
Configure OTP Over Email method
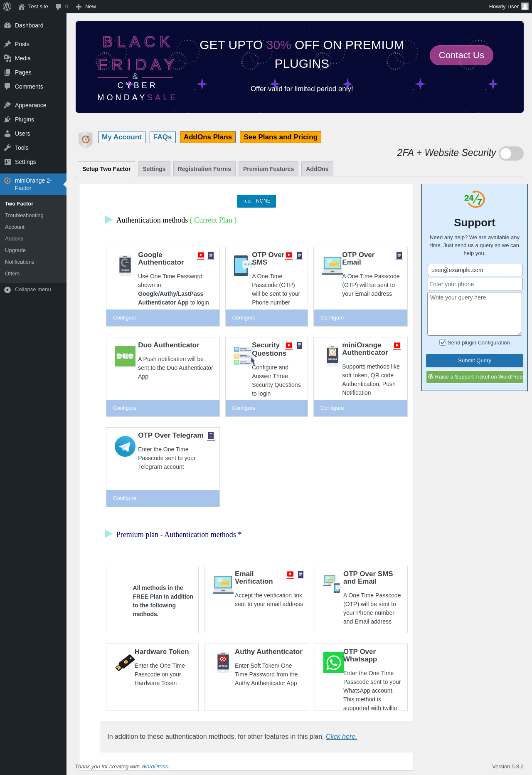click(360, 318)
